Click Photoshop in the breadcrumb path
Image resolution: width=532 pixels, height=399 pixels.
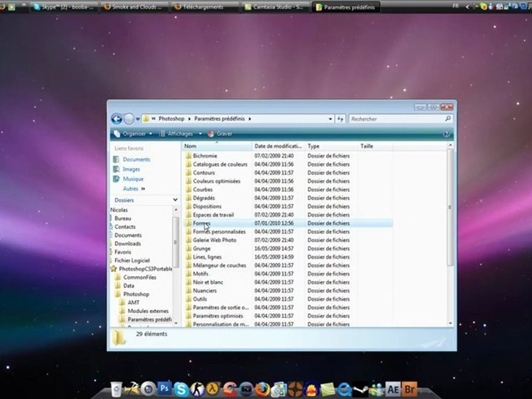pyautogui.click(x=171, y=119)
